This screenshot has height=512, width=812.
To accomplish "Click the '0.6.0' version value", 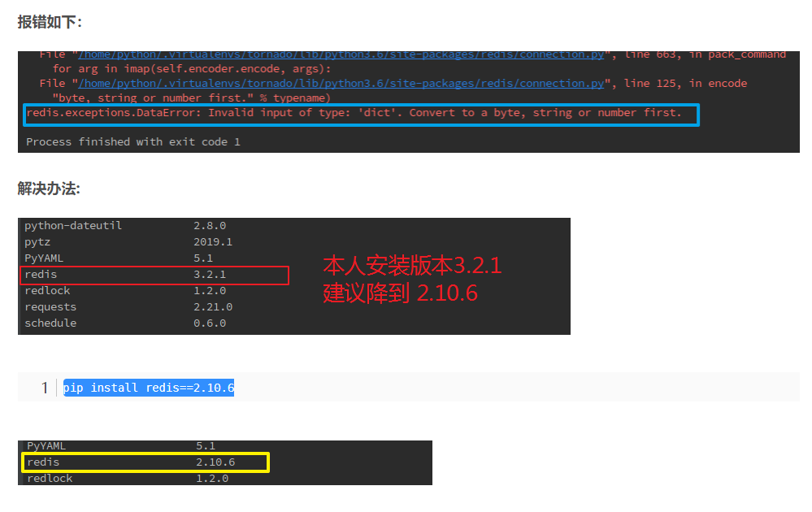I will (210, 323).
